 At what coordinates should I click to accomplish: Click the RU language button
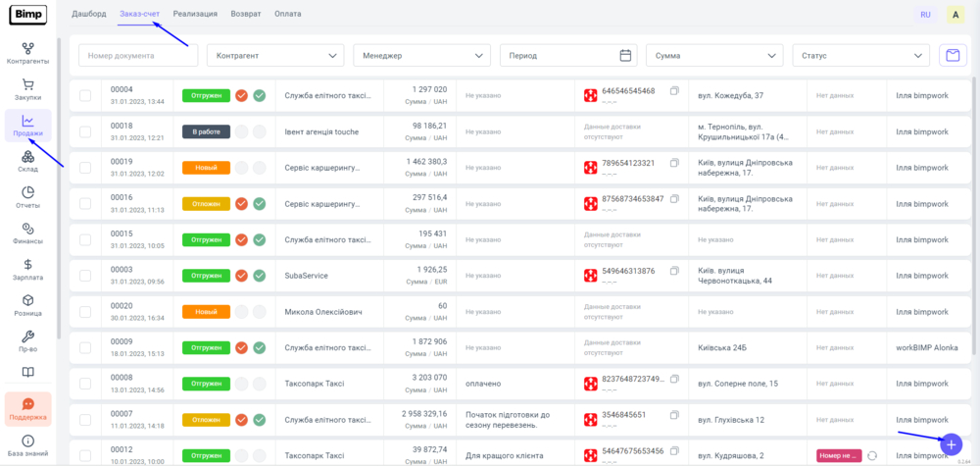pyautogui.click(x=924, y=15)
